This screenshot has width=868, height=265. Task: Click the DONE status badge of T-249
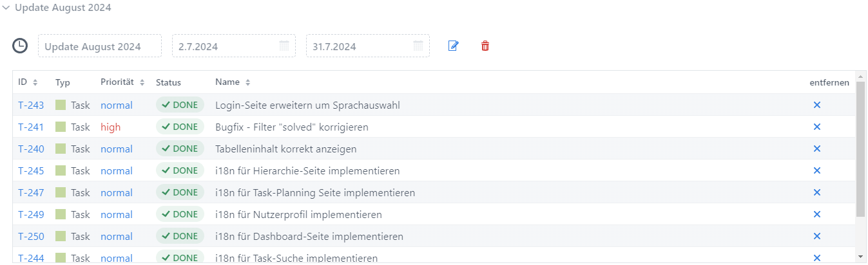coord(180,214)
